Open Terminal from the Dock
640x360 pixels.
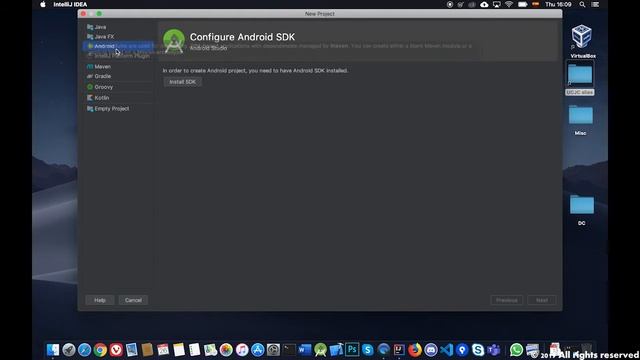coord(289,350)
